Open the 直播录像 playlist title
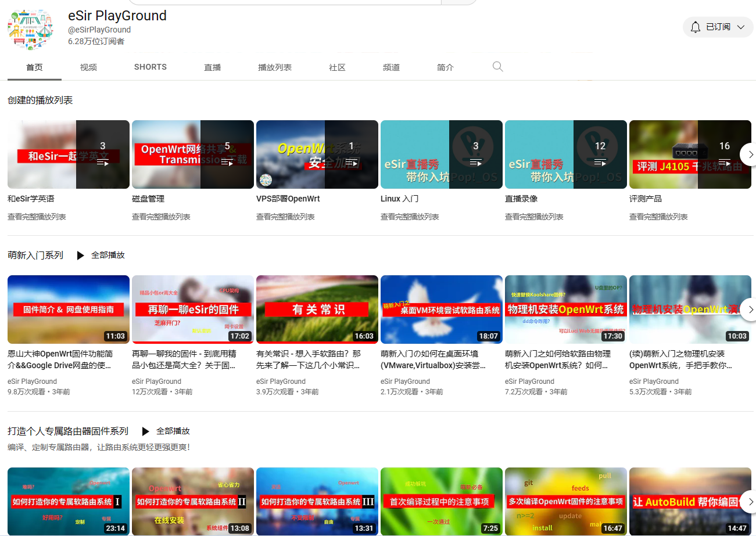 [521, 199]
